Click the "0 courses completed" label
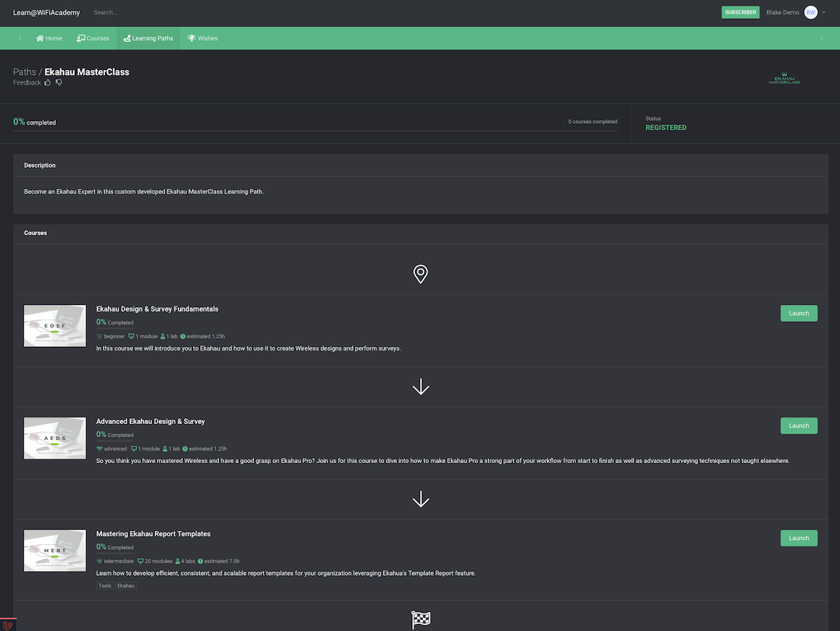The image size is (840, 631). [x=593, y=122]
